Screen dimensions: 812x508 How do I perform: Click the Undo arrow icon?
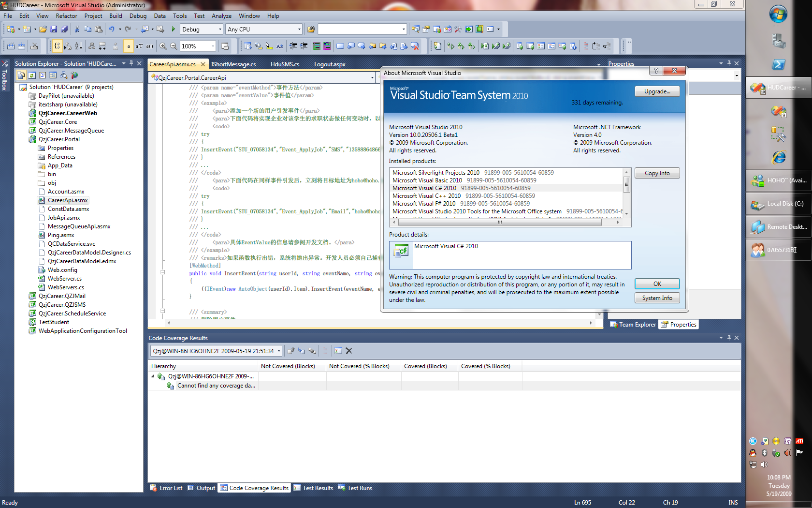click(112, 29)
